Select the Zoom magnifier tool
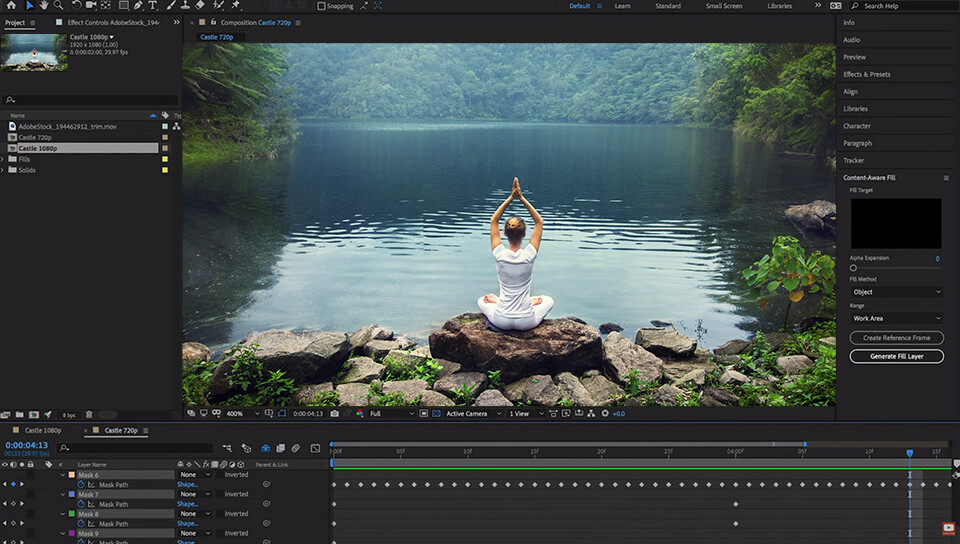This screenshot has width=960, height=544. (59, 5)
